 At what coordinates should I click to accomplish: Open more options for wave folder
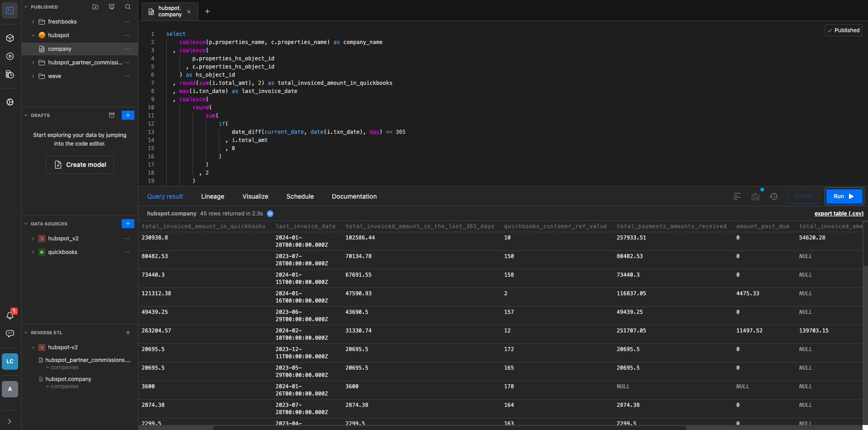pyautogui.click(x=127, y=76)
